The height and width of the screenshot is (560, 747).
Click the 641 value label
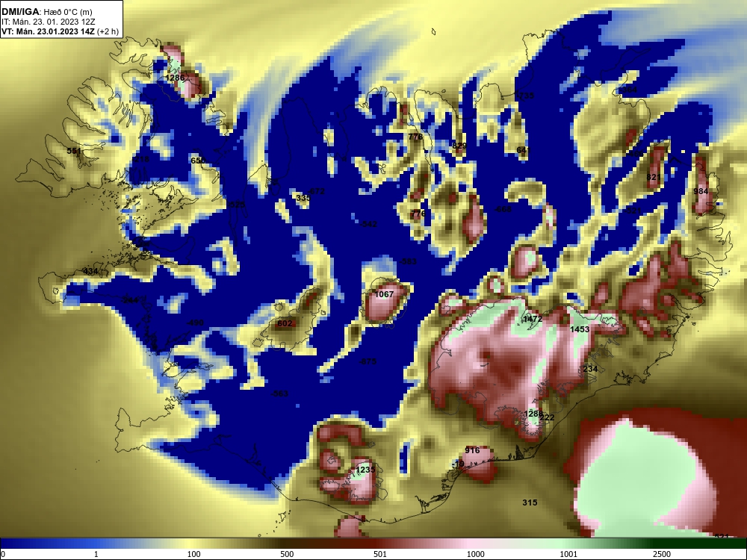(524, 150)
